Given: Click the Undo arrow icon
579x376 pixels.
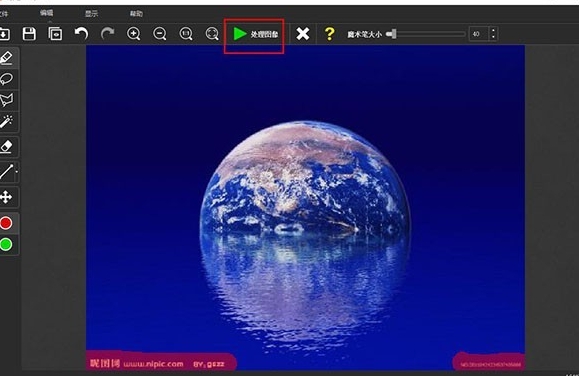Looking at the screenshot, I should (81, 34).
